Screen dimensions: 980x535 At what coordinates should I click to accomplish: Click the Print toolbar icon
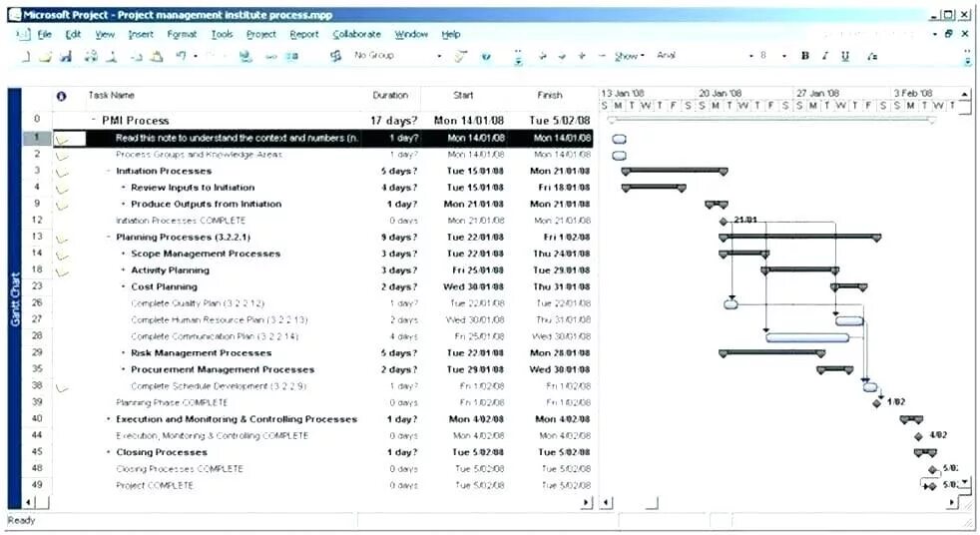click(x=91, y=57)
